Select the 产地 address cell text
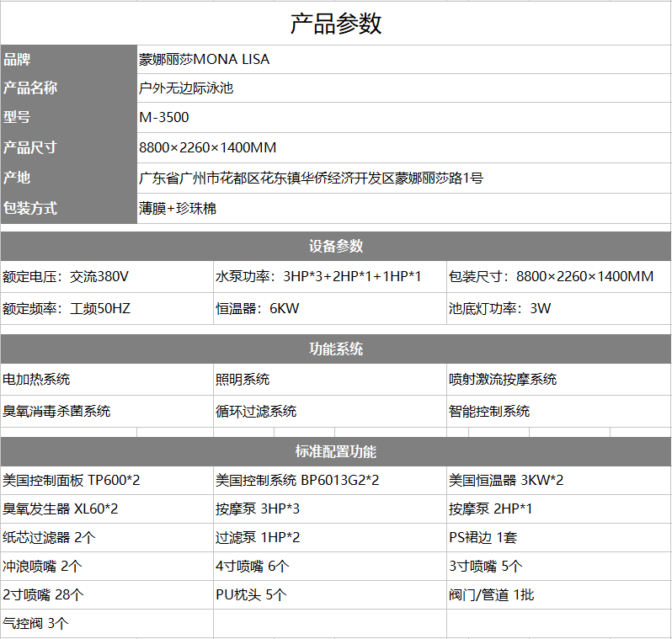Viewport: 672px width, 639px height. [311, 178]
